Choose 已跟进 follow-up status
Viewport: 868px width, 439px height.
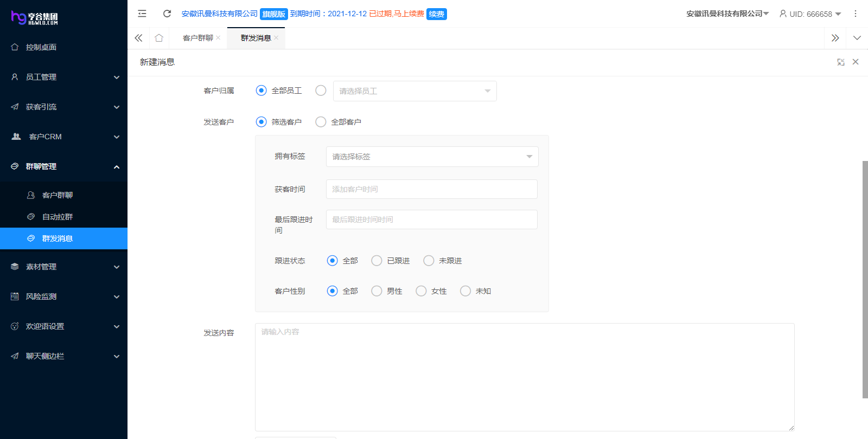pyautogui.click(x=377, y=261)
